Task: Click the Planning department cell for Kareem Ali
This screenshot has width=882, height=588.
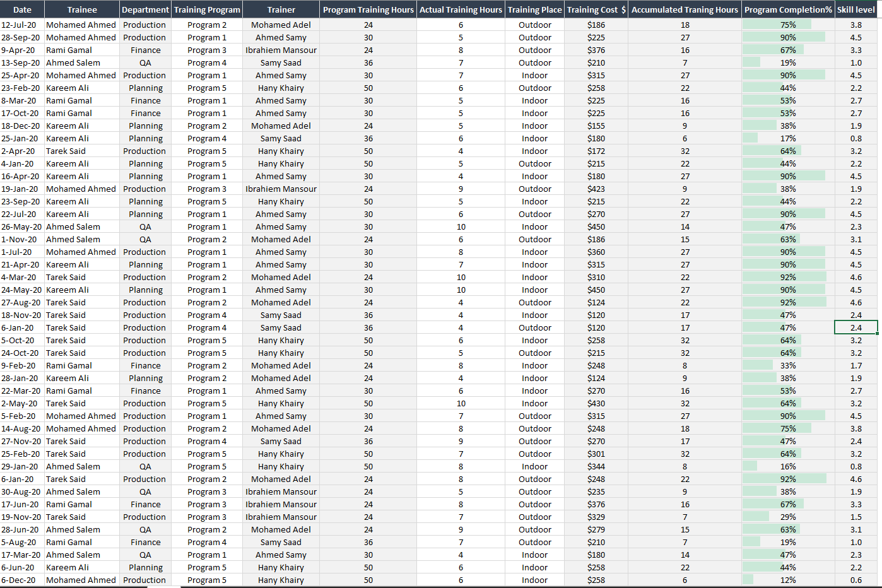Action: 145,88
